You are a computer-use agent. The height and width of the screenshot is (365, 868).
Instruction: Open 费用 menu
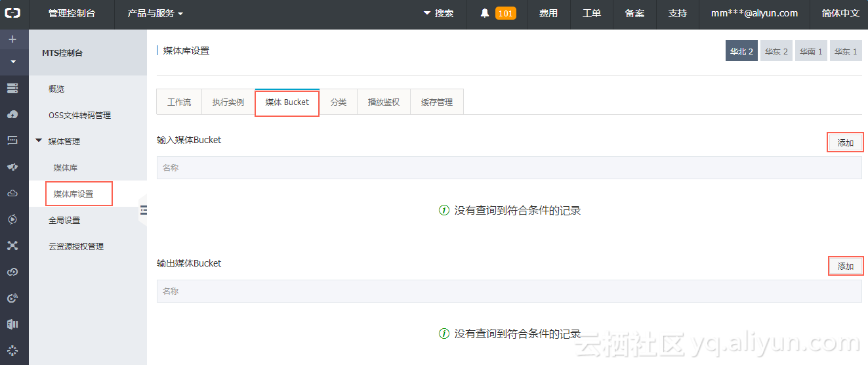[x=548, y=13]
